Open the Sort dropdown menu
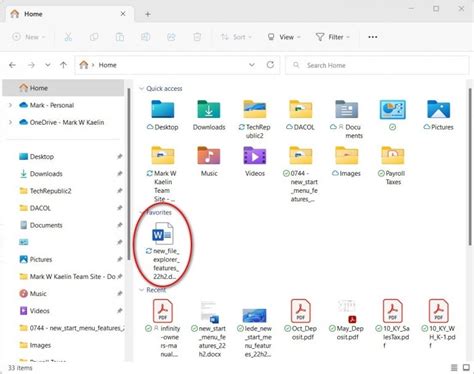 click(236, 37)
